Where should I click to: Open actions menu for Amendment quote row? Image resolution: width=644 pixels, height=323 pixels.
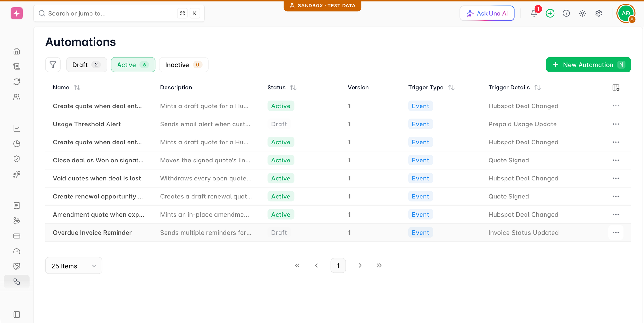point(616,214)
